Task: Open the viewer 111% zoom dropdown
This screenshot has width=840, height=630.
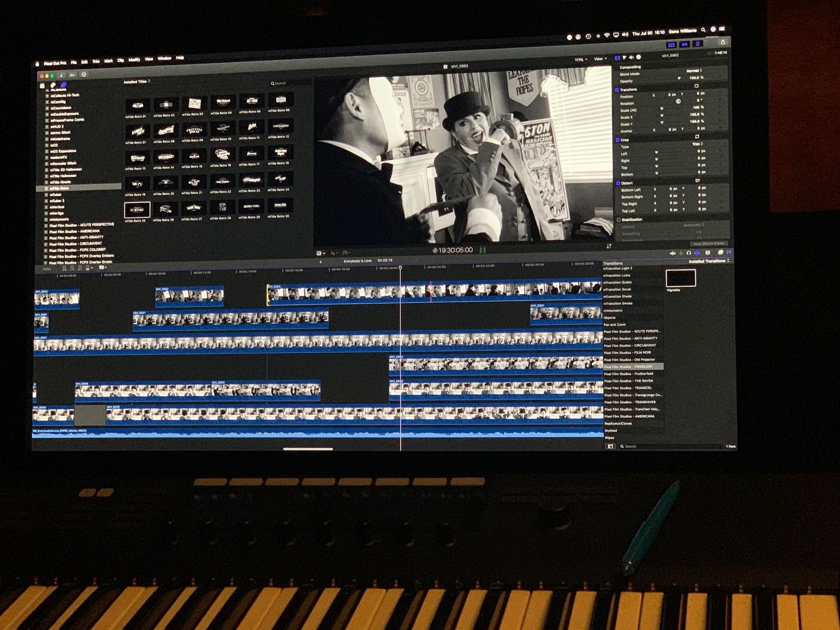Action: [581, 60]
